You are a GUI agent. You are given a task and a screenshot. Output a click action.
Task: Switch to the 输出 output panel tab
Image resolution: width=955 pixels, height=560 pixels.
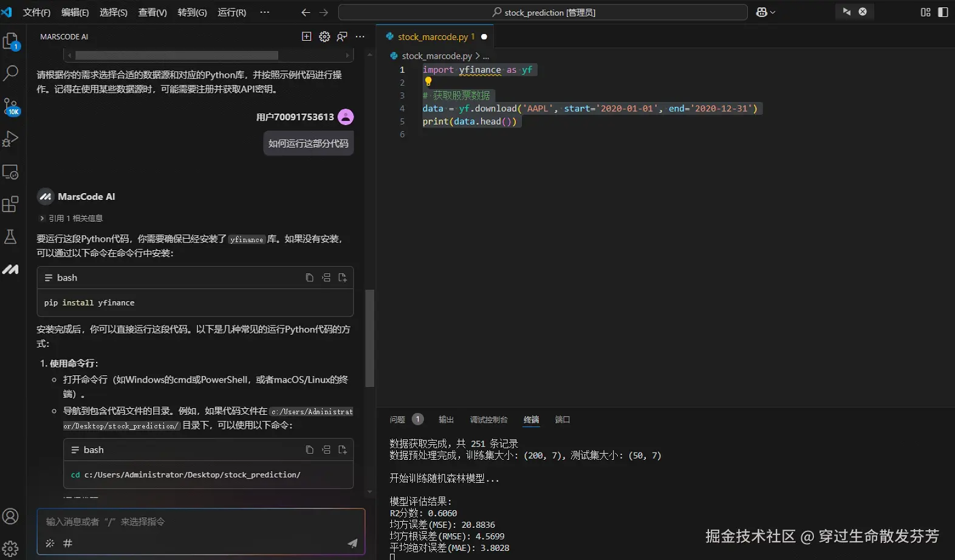[x=447, y=420]
